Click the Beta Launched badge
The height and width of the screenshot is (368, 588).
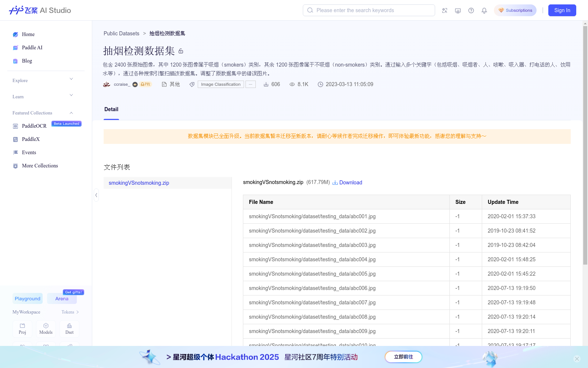click(67, 124)
